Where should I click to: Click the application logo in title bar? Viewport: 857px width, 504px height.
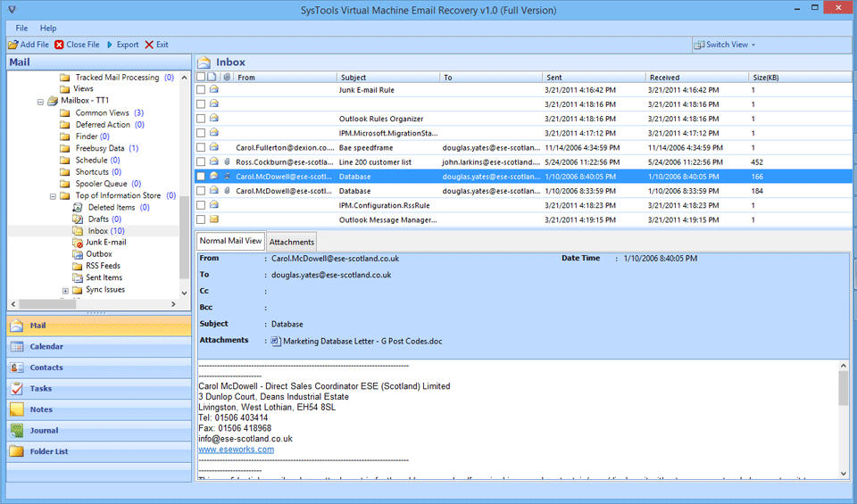pos(12,10)
